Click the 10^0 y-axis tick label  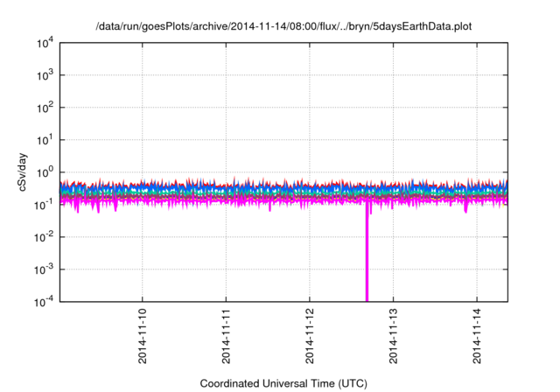[45, 172]
